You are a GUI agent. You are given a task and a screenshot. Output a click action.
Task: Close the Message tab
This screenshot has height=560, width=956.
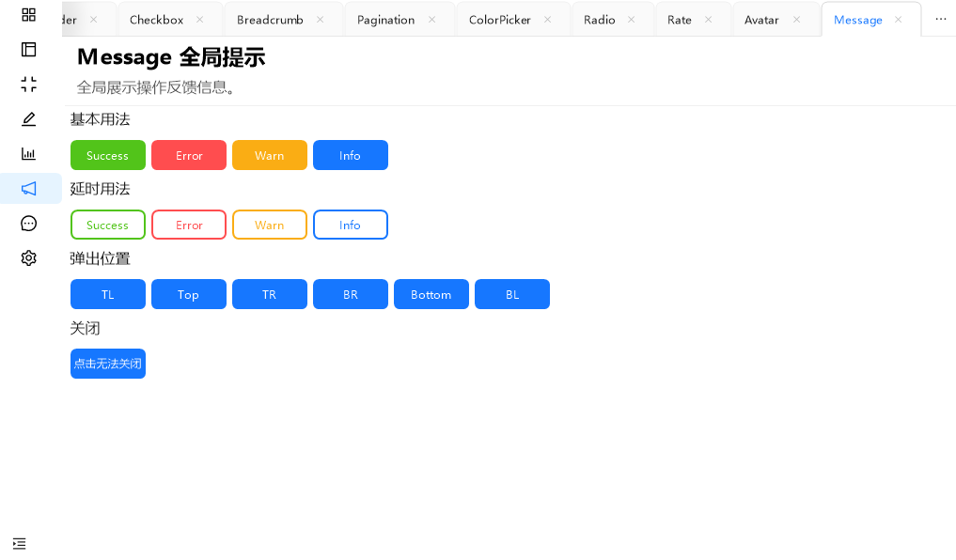pyautogui.click(x=898, y=20)
